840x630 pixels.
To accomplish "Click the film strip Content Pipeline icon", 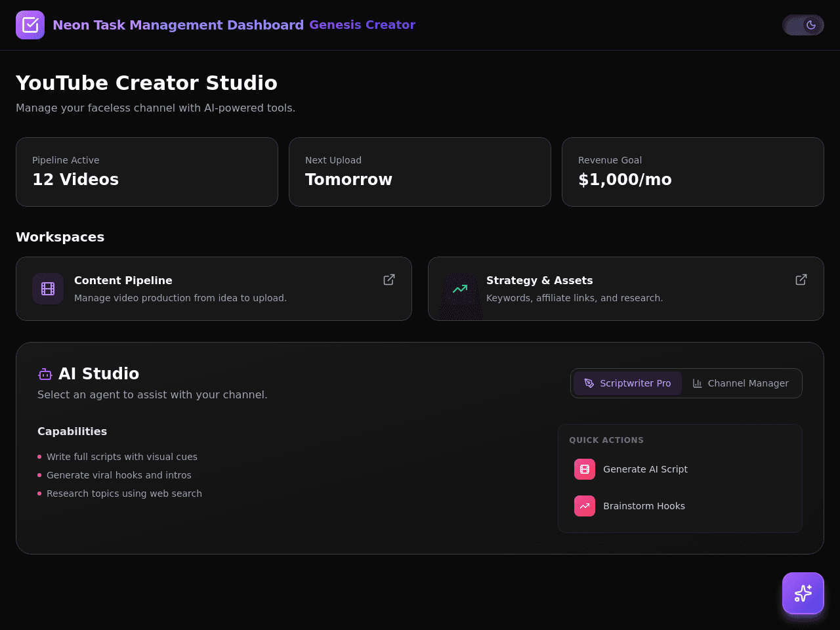I will click(x=48, y=289).
